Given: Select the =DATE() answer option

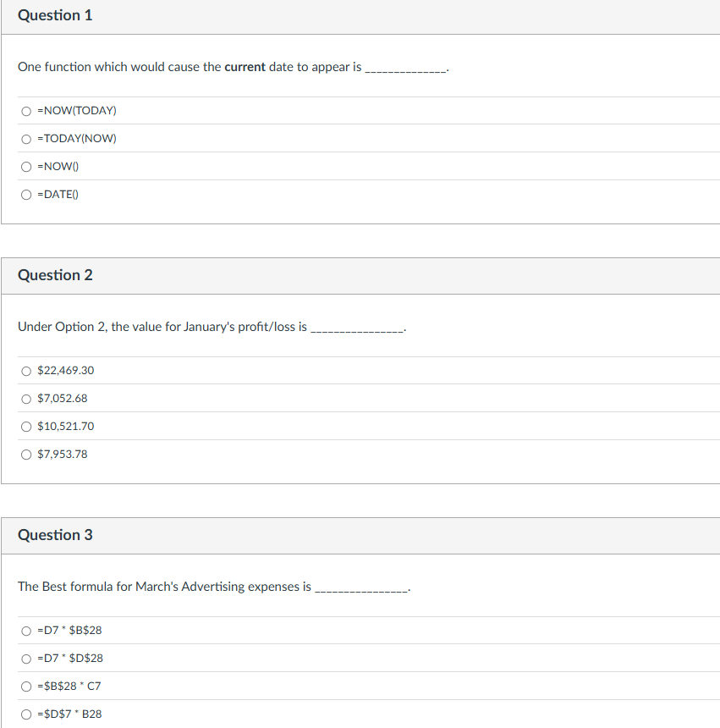Looking at the screenshot, I should point(26,194).
